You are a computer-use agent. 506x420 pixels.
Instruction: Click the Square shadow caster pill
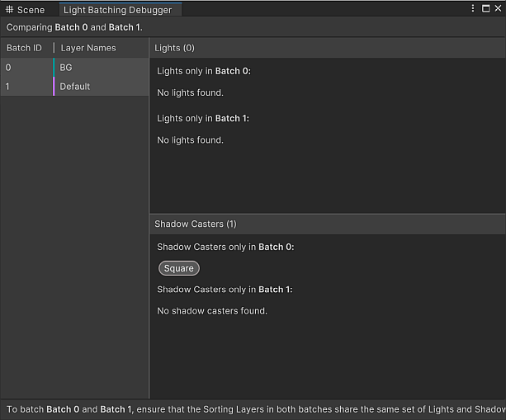coord(178,268)
